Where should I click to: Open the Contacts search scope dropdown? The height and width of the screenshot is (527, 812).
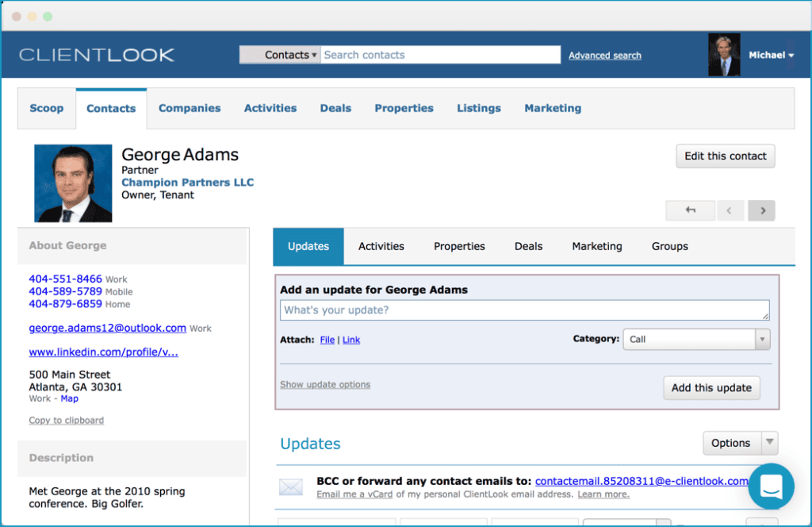click(x=280, y=55)
